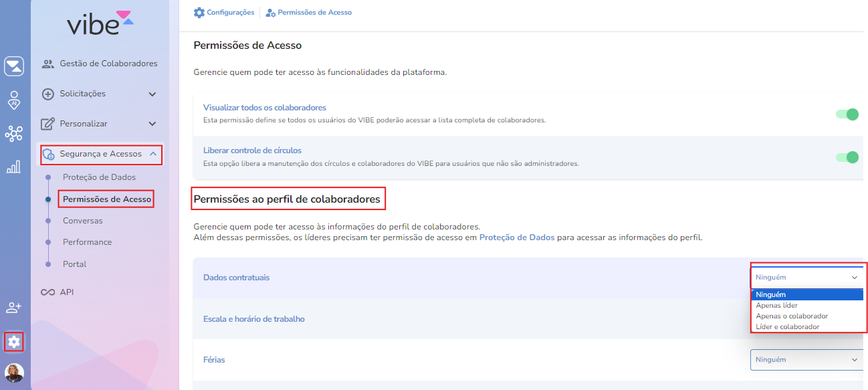Click the Visualizar todos os colaboradores label
This screenshot has width=868, height=390.
(x=265, y=107)
